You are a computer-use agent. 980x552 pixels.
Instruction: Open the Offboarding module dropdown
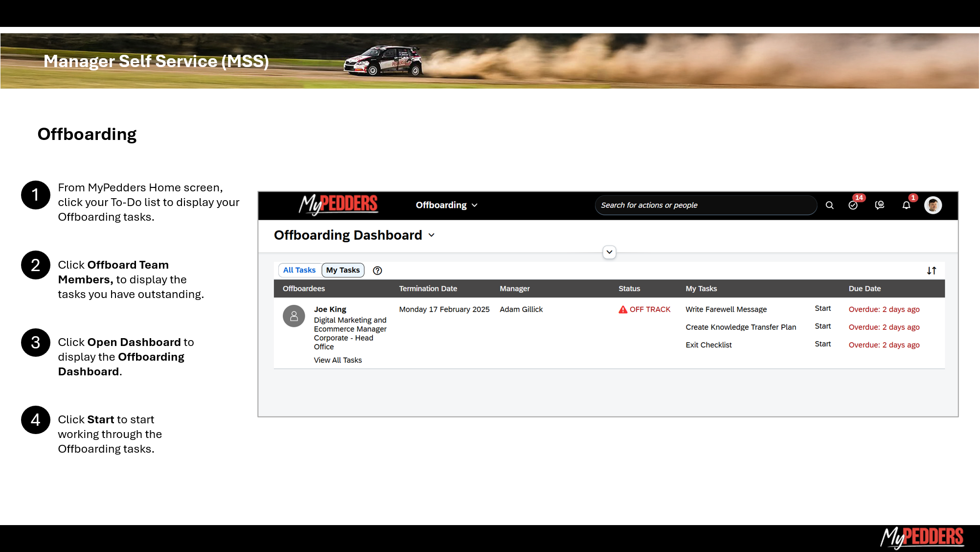tap(446, 205)
